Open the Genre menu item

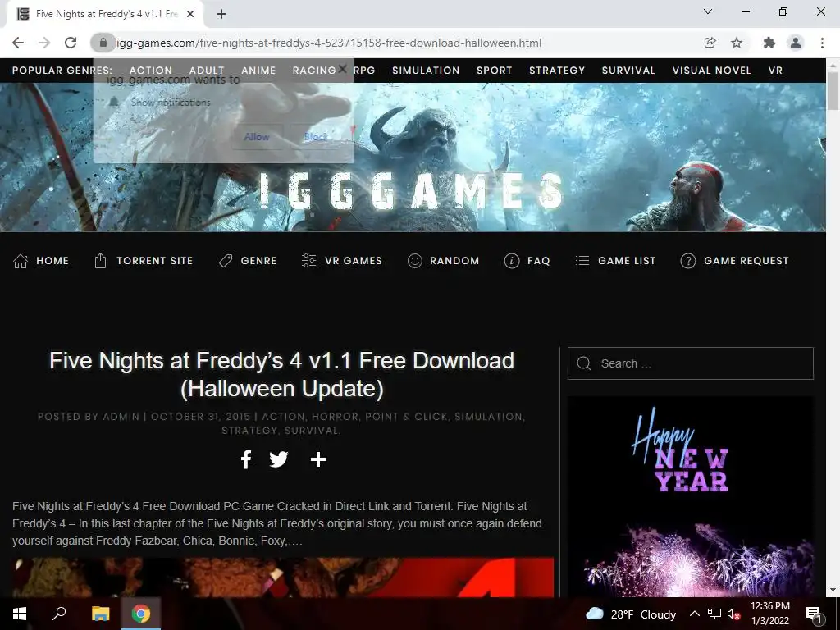pos(248,261)
